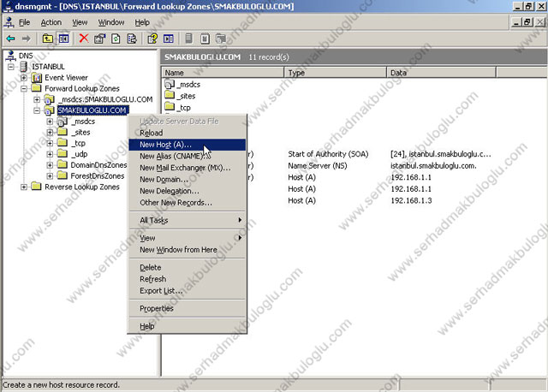Click the _sites folder icon in record list
548x392 pixels.
point(170,95)
